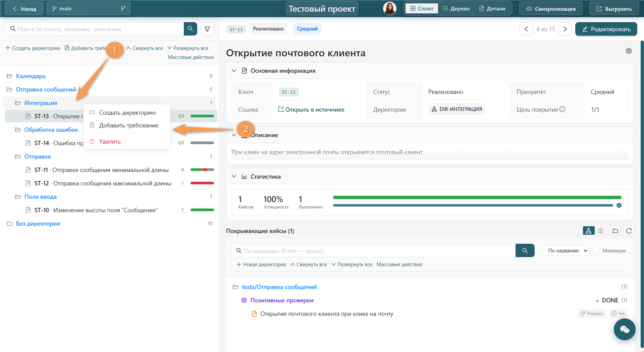Viewport: 644px width, 352px height.
Task: Open the chat support bubble
Action: [625, 330]
